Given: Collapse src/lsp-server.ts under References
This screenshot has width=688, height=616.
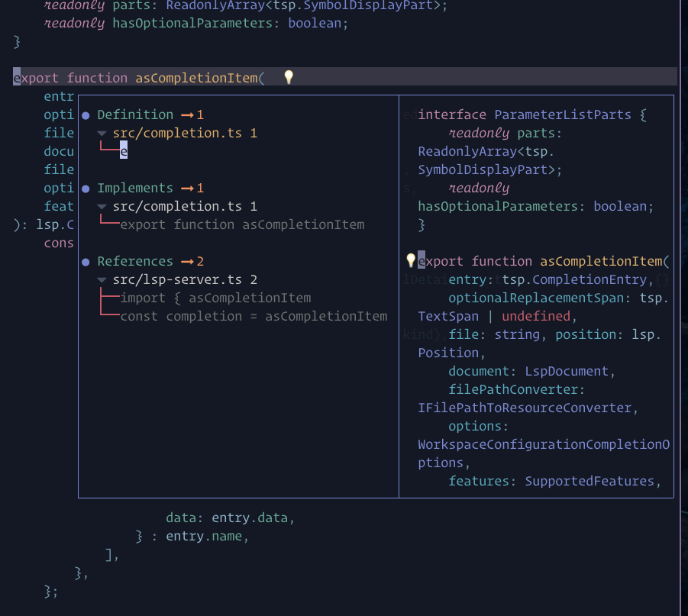Looking at the screenshot, I should (102, 279).
